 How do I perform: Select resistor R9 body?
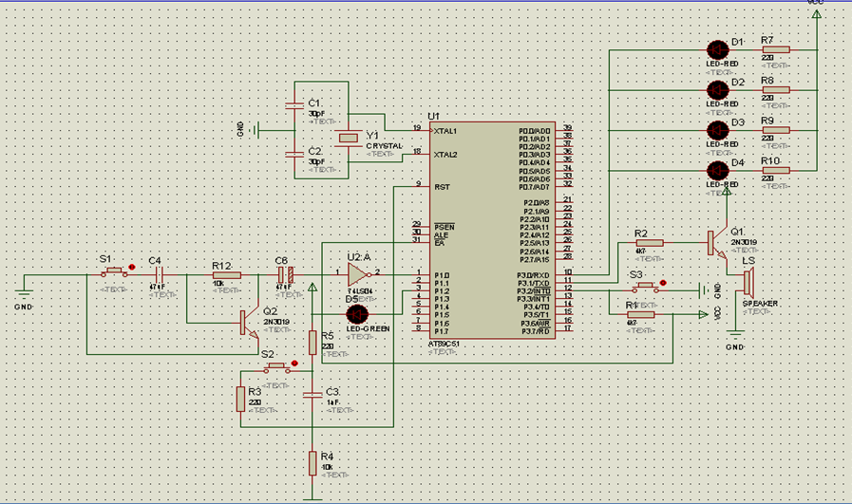point(776,130)
